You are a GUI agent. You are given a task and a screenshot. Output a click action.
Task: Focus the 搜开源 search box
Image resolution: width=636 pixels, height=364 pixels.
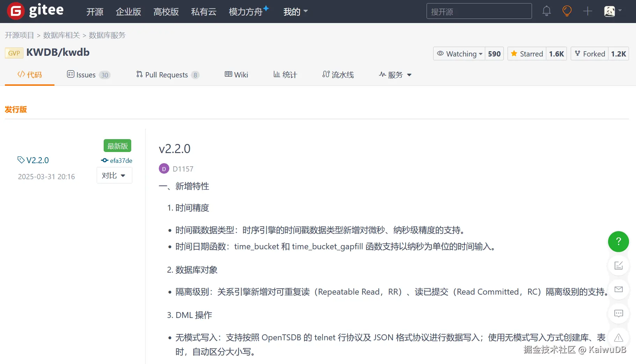(479, 11)
